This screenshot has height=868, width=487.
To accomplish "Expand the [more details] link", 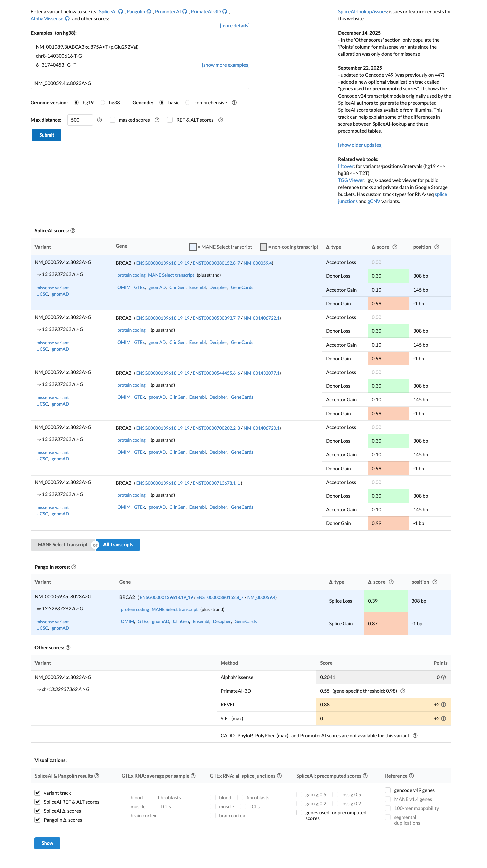I will pyautogui.click(x=235, y=26).
